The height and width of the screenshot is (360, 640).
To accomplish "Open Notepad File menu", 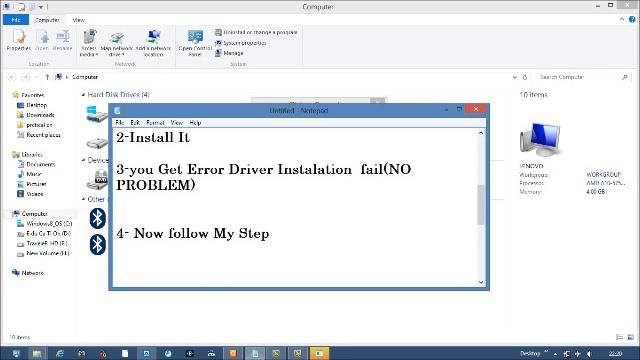I will point(119,122).
